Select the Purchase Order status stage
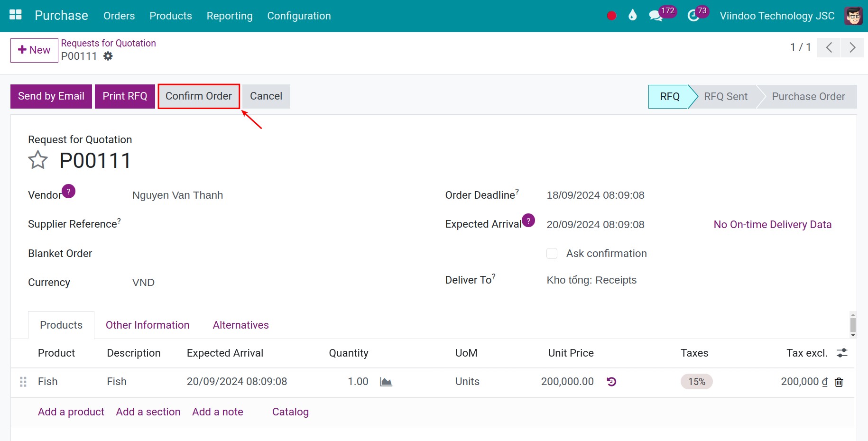The height and width of the screenshot is (441, 868). pyautogui.click(x=808, y=97)
